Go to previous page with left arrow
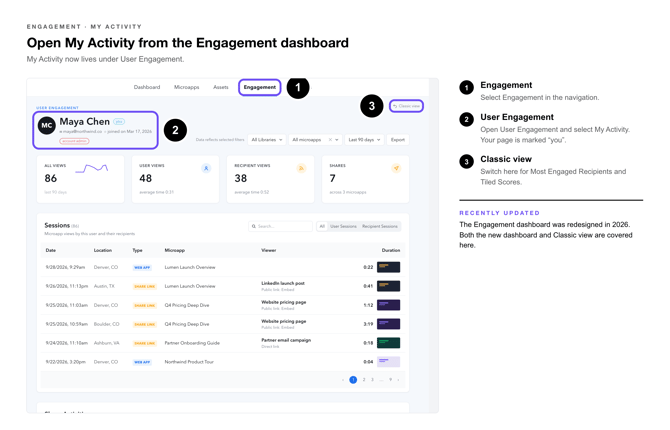The width and height of the screenshot is (670, 430). 343,380
